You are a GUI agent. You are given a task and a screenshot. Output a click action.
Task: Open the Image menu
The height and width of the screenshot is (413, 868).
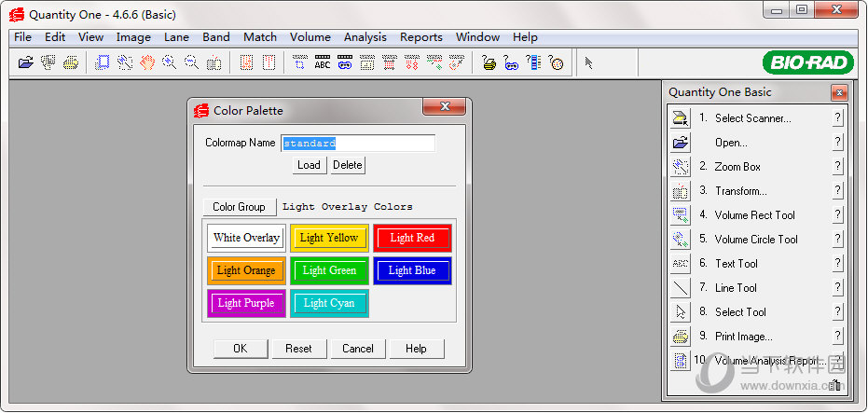click(x=133, y=37)
